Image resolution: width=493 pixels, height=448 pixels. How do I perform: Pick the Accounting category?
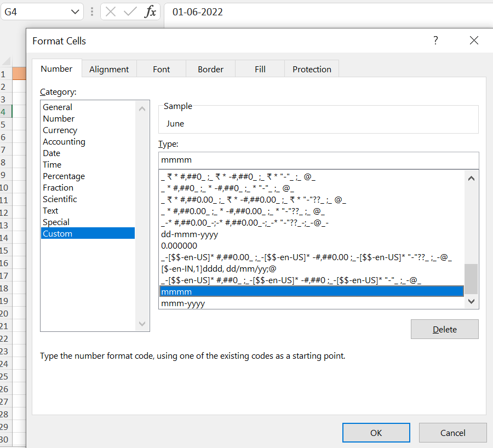[x=88, y=142]
